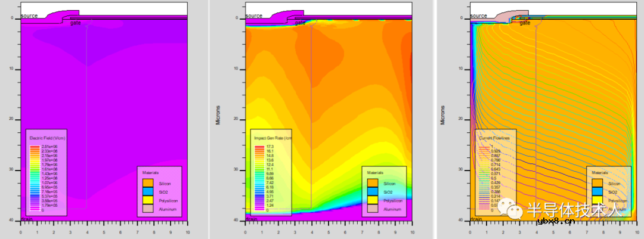This screenshot has width=644, height=239.
Task: Click the Electric Field color scale bar
Action: click(x=35, y=178)
